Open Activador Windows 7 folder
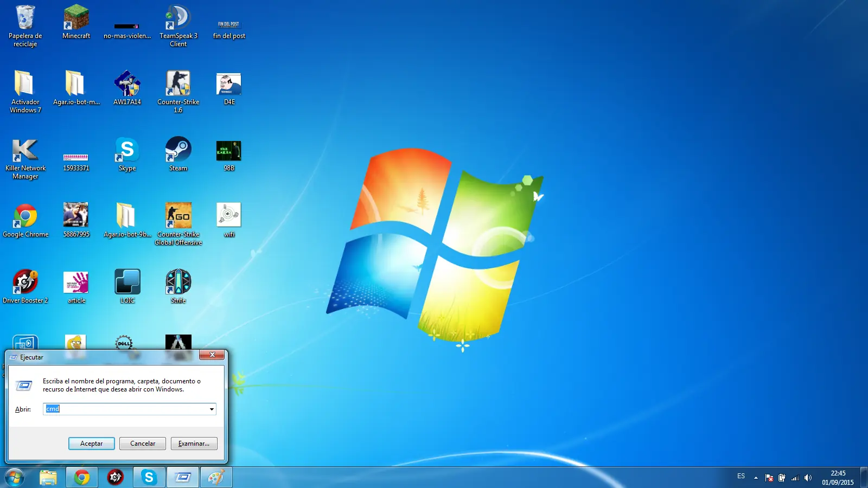Image resolution: width=868 pixels, height=488 pixels. [x=25, y=92]
